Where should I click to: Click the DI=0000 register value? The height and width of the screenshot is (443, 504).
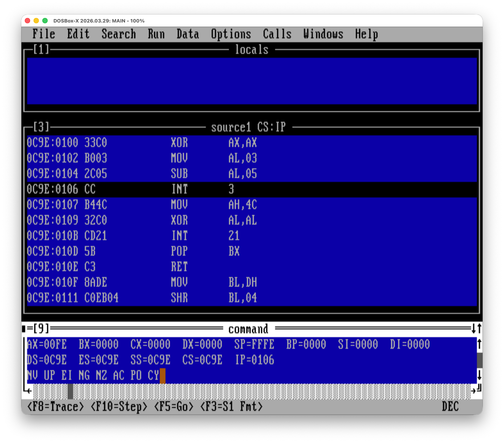410,345
